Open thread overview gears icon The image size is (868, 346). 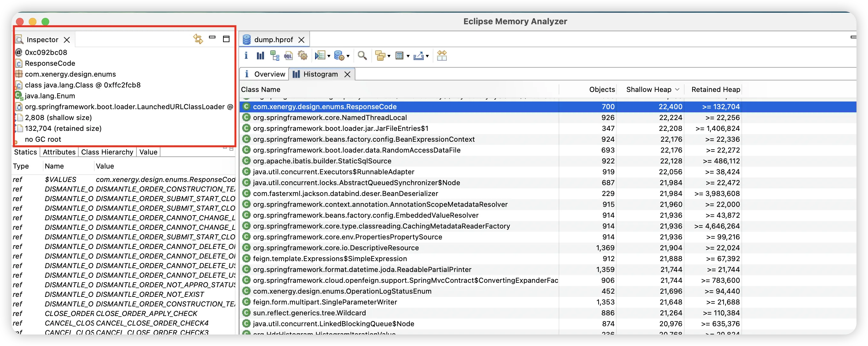pos(303,56)
